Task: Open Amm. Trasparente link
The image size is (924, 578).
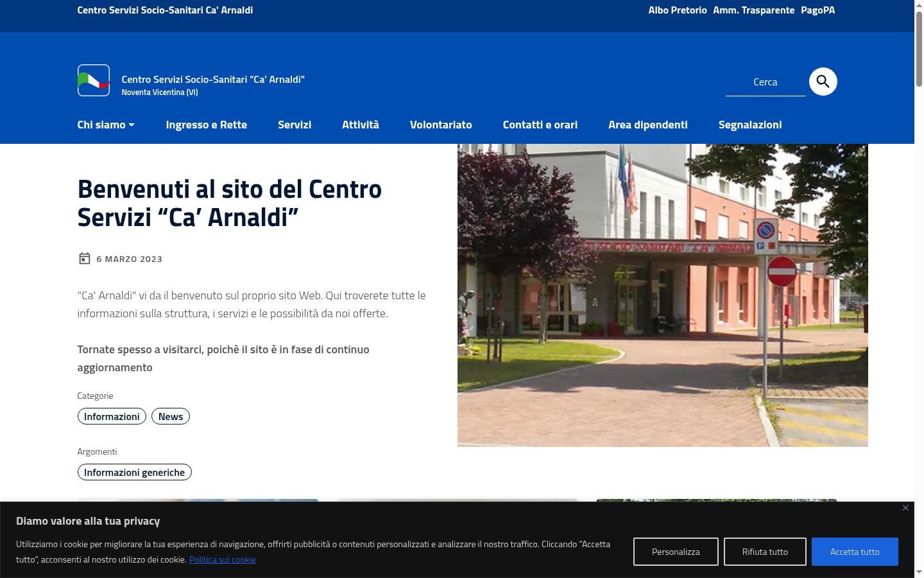Action: [x=754, y=10]
